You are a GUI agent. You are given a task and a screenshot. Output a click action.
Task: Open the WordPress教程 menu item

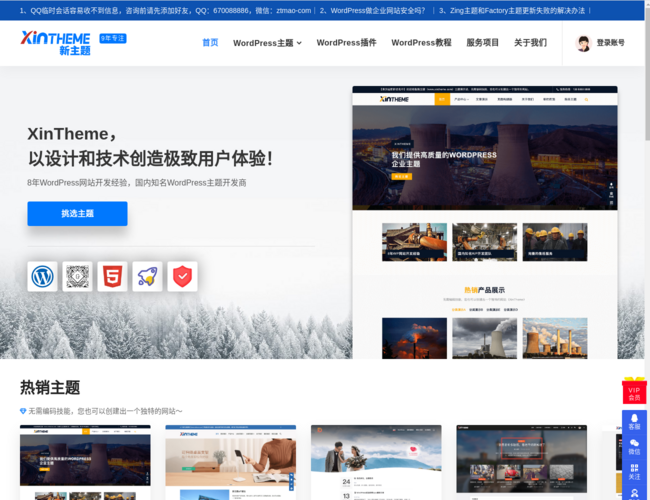pos(421,43)
